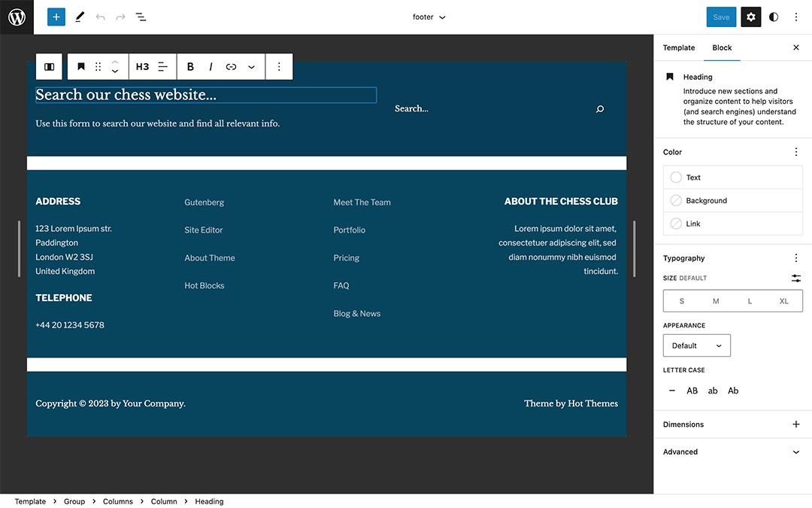Open the custom font size settings icon
Image resolution: width=812 pixels, height=508 pixels.
pyautogui.click(x=796, y=278)
